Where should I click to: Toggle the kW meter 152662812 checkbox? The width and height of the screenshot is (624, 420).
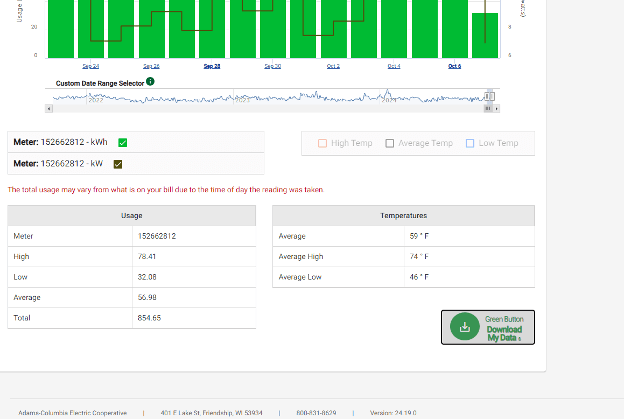pos(118,164)
